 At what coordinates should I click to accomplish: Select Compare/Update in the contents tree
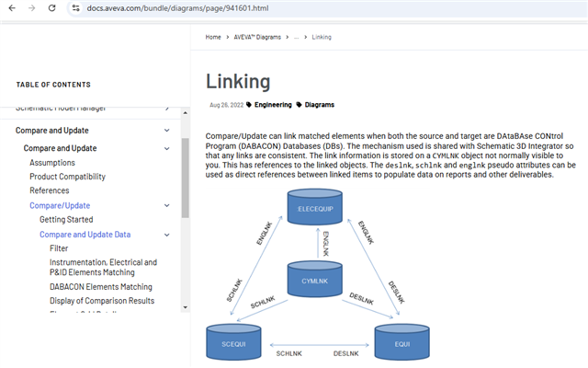[x=60, y=205]
